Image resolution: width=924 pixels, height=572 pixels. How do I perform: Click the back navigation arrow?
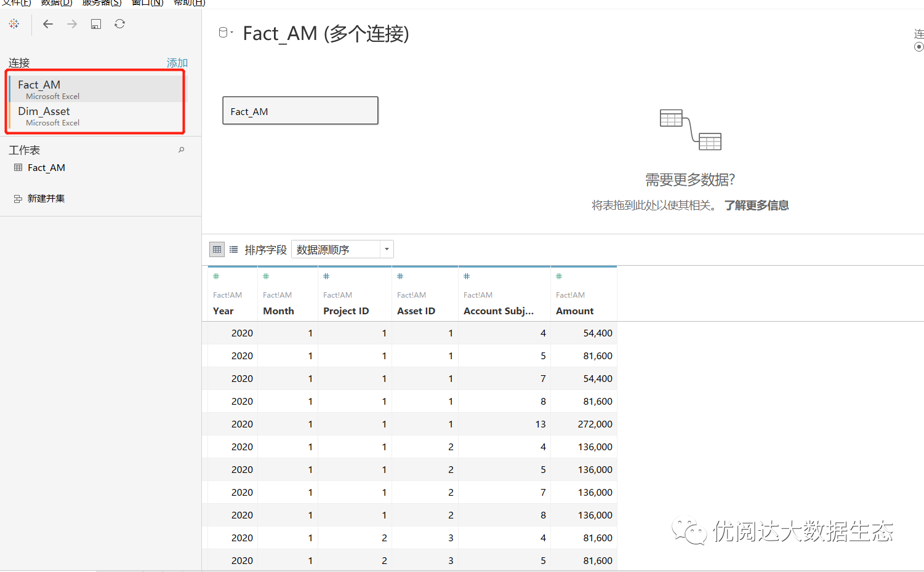pos(47,24)
